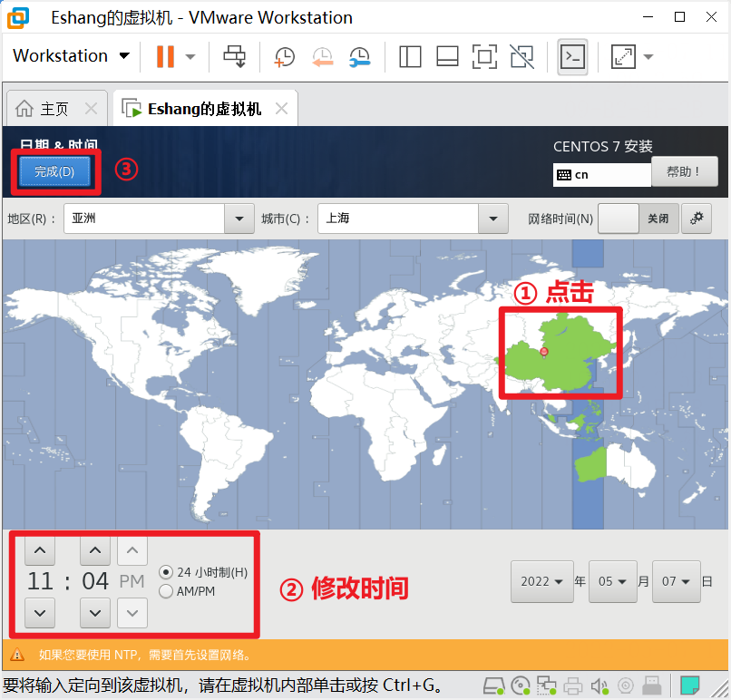The image size is (731, 700).
Task: Click the camera device status icon
Action: coord(626,685)
